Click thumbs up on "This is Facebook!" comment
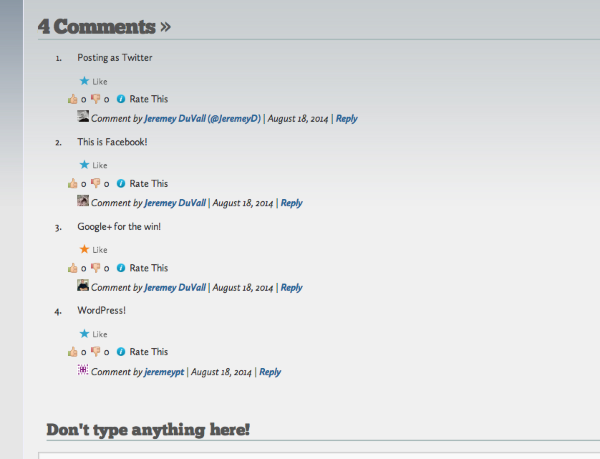The image size is (600, 459). pyautogui.click(x=72, y=184)
